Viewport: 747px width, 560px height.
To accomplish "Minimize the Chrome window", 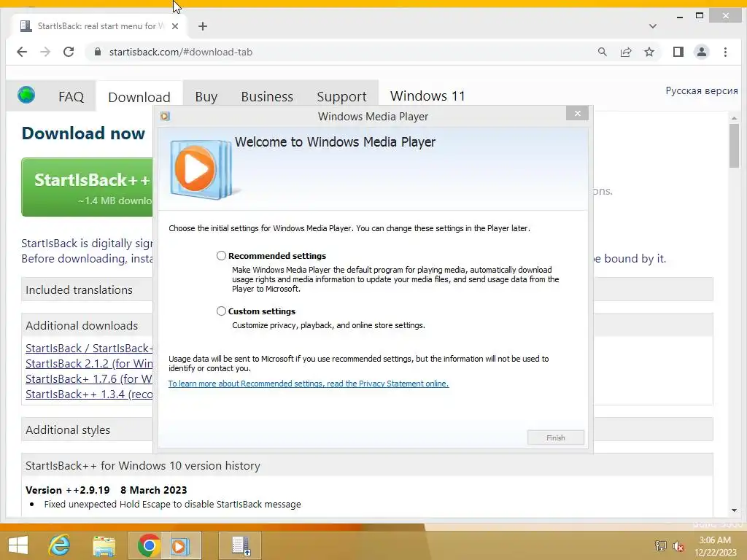I will (680, 17).
